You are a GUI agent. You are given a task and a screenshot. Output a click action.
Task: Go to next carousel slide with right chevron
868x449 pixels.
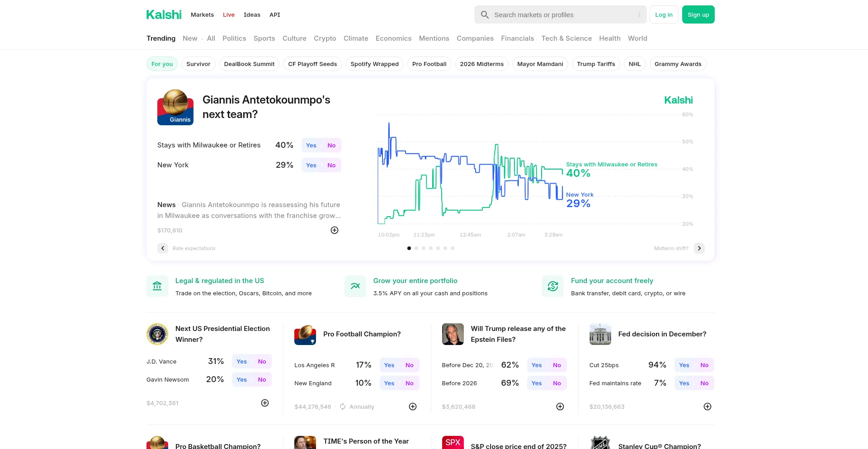(x=699, y=248)
